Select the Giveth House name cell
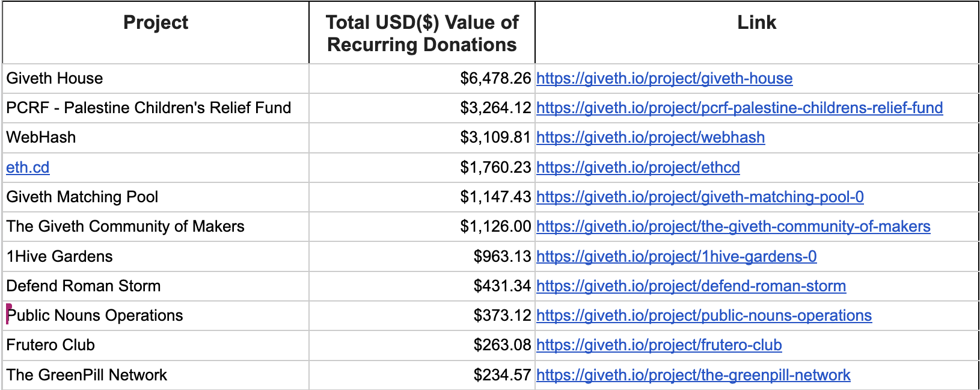This screenshot has height=390, width=980. (156, 78)
